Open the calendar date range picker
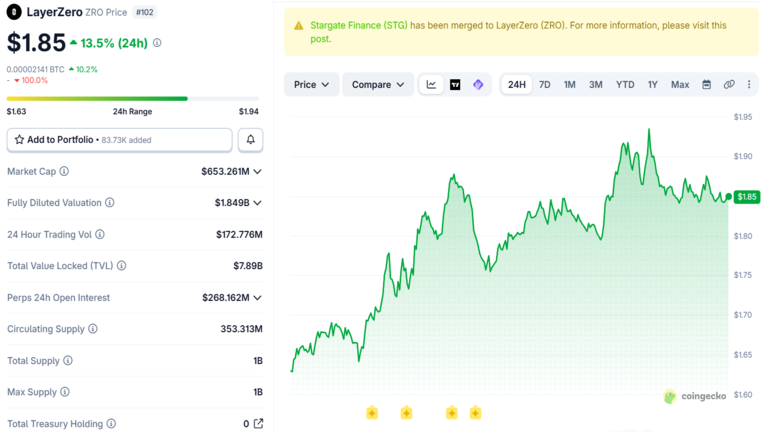 [706, 85]
